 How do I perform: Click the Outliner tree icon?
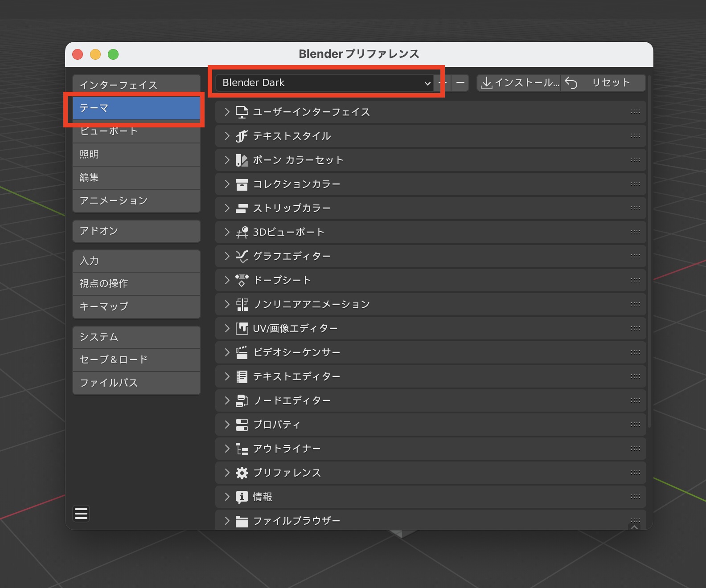click(x=242, y=449)
